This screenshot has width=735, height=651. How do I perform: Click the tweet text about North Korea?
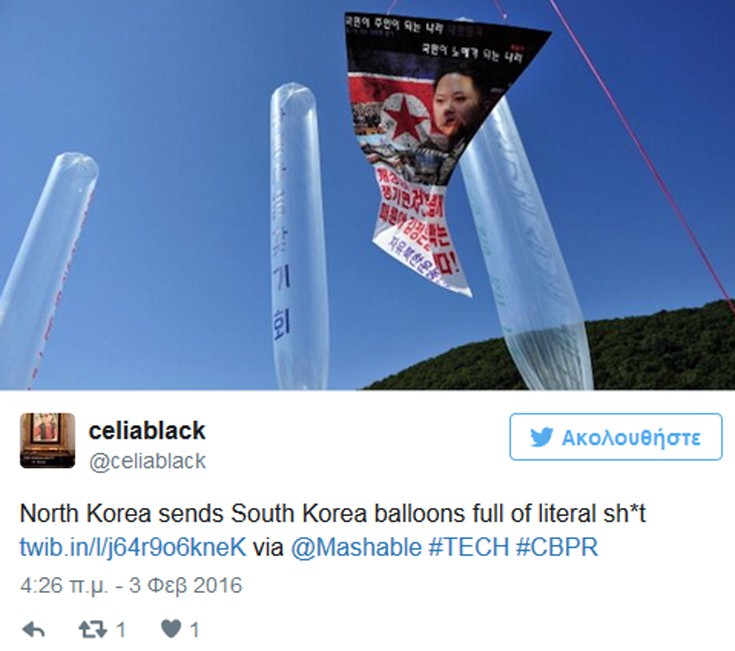pyautogui.click(x=333, y=514)
